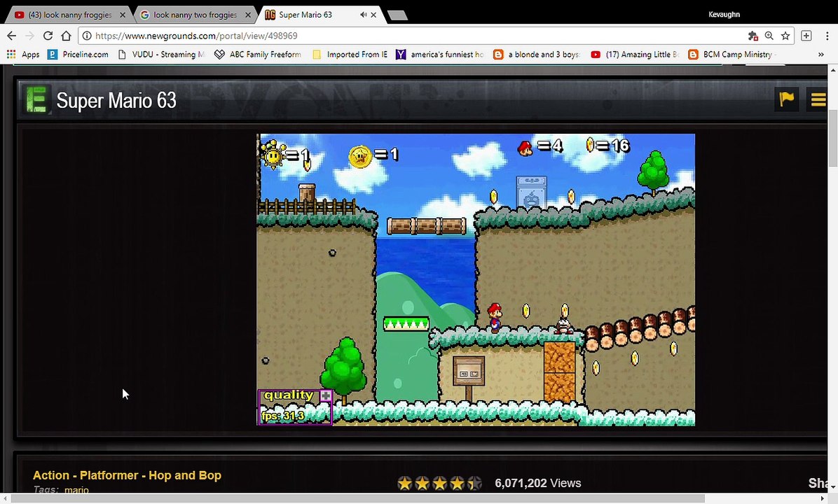The height and width of the screenshot is (504, 838).
Task: Open the Priceline.com bookmark
Action: 78,55
